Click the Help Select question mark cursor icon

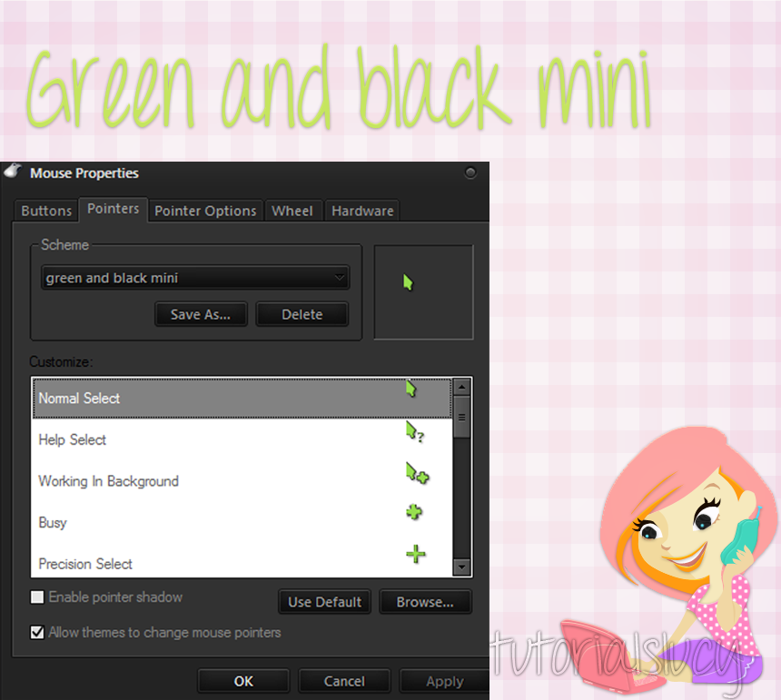coord(416,432)
